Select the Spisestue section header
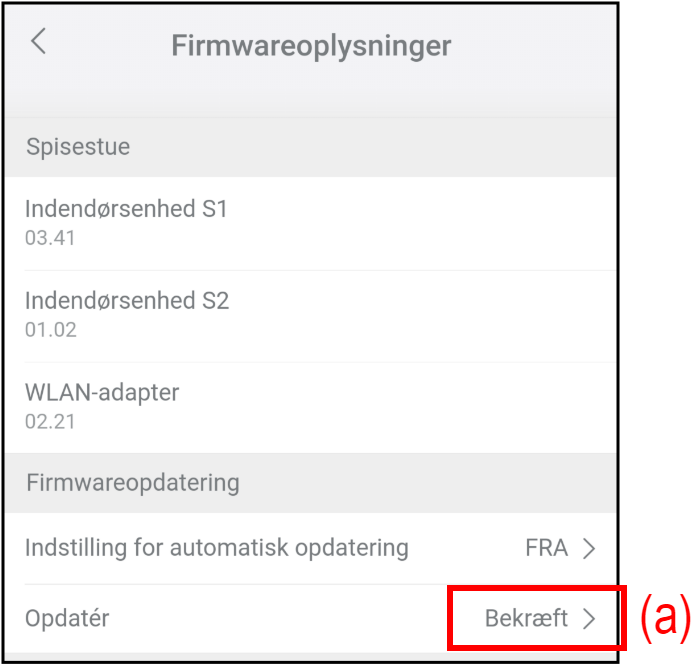Screen dimensions: 700x667 (x=78, y=147)
